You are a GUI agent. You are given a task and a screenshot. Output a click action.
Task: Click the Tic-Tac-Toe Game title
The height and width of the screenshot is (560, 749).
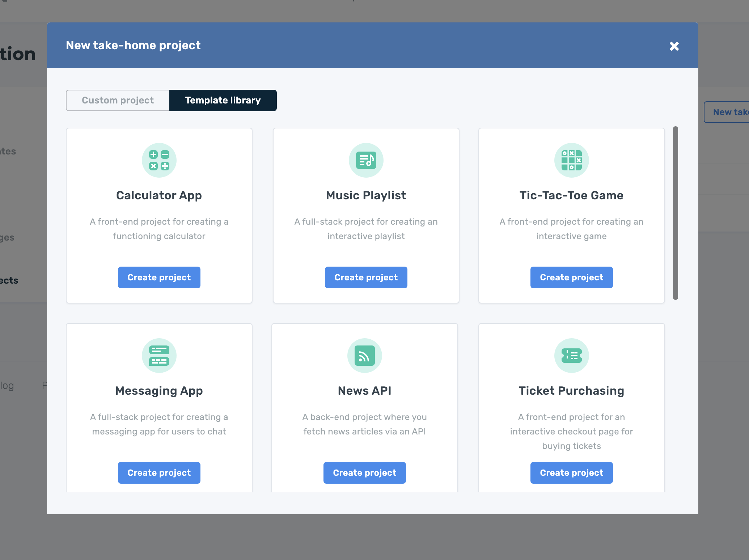pyautogui.click(x=572, y=195)
